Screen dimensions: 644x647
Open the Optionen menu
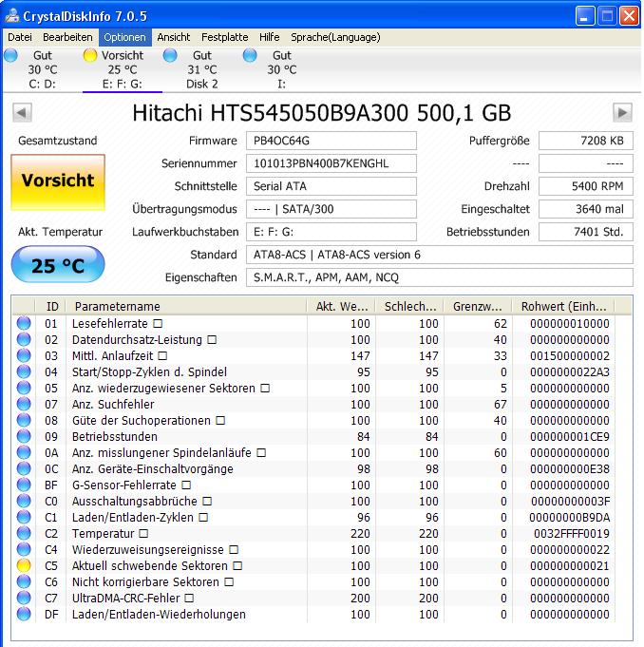tap(124, 37)
